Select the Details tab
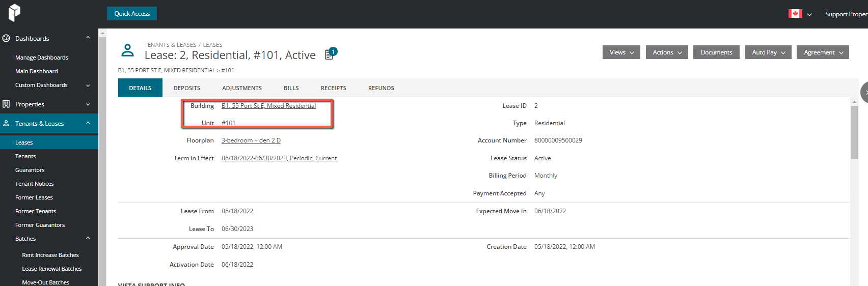 point(140,88)
